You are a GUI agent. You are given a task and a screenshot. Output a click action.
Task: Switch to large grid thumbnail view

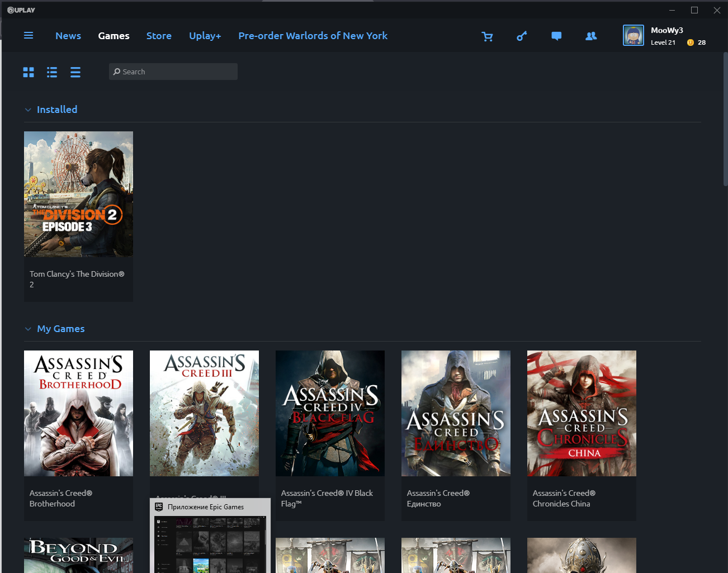[29, 72]
